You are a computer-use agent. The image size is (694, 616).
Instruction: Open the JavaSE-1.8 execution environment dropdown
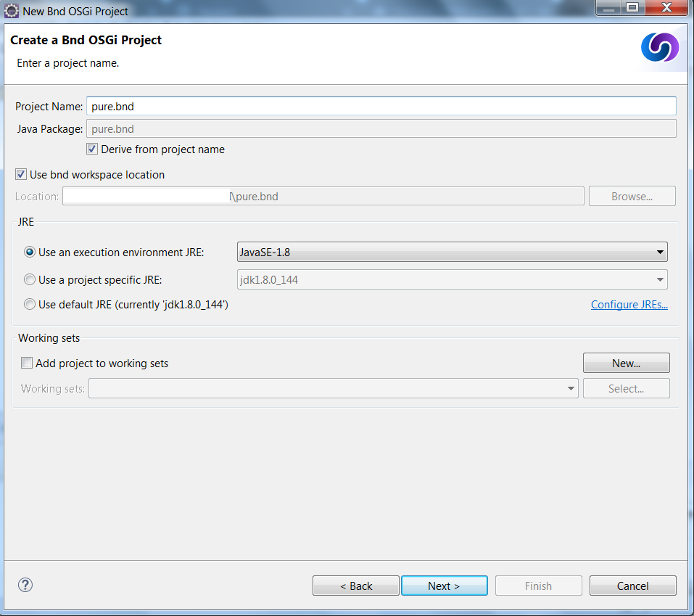tap(660, 252)
